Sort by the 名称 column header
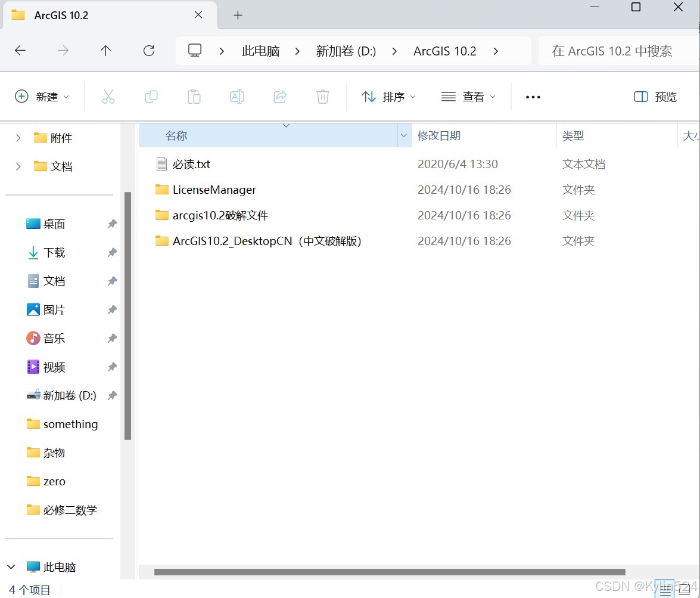Viewport: 700px width, 598px height. [268, 135]
